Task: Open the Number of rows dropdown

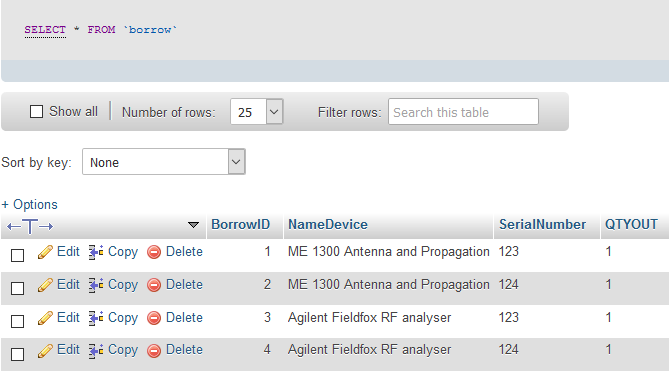Action: coord(256,112)
